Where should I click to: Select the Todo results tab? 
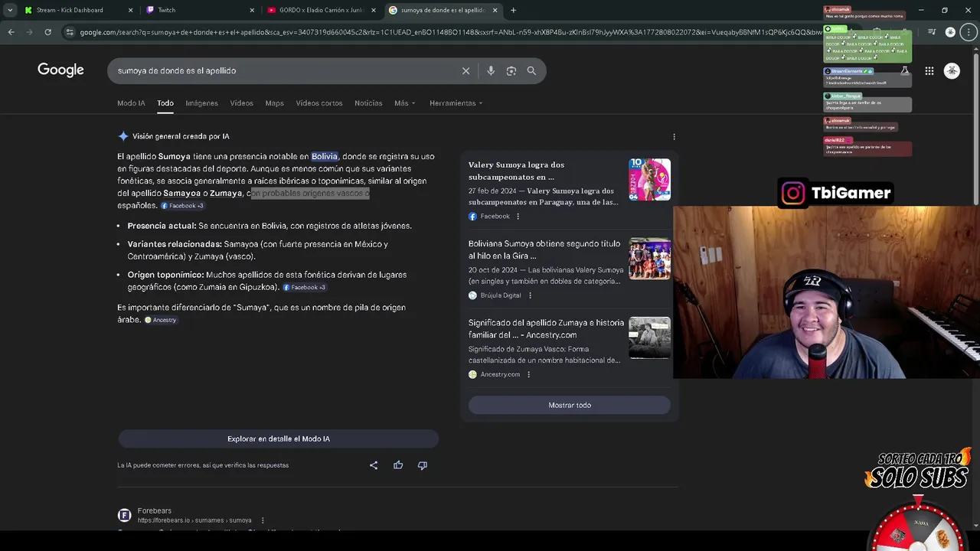pos(165,103)
